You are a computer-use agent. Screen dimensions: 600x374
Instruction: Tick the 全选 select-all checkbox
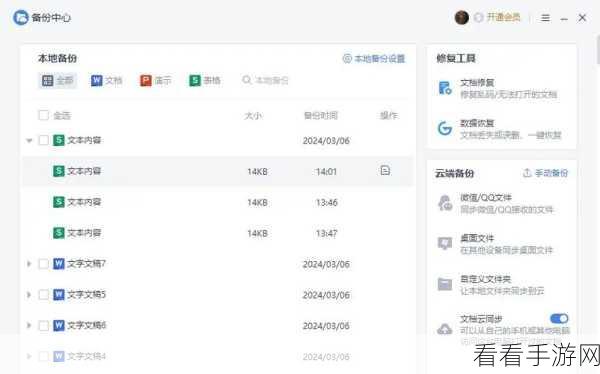pos(44,115)
